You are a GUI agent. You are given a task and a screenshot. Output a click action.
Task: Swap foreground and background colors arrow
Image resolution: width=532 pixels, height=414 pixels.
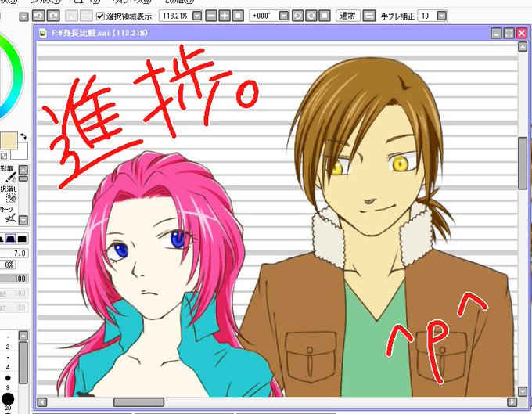23,136
